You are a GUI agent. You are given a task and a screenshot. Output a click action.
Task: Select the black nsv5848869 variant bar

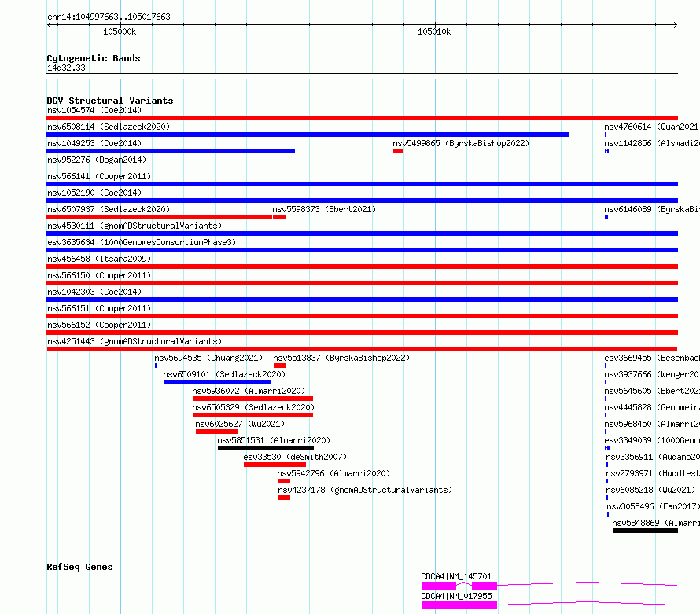point(645,531)
